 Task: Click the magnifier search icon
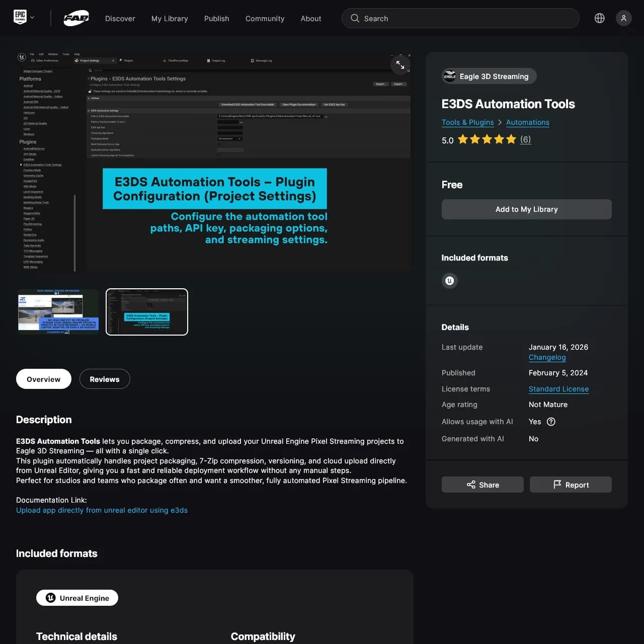pos(355,18)
